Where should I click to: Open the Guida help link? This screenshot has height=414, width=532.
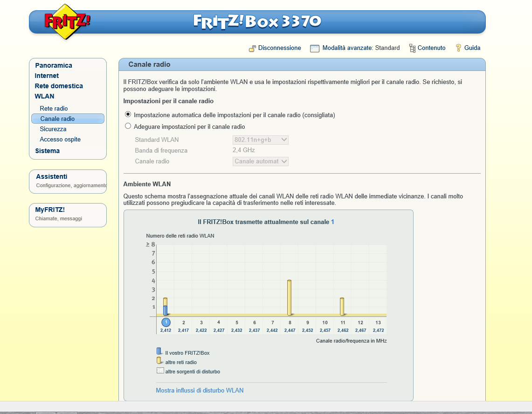472,48
